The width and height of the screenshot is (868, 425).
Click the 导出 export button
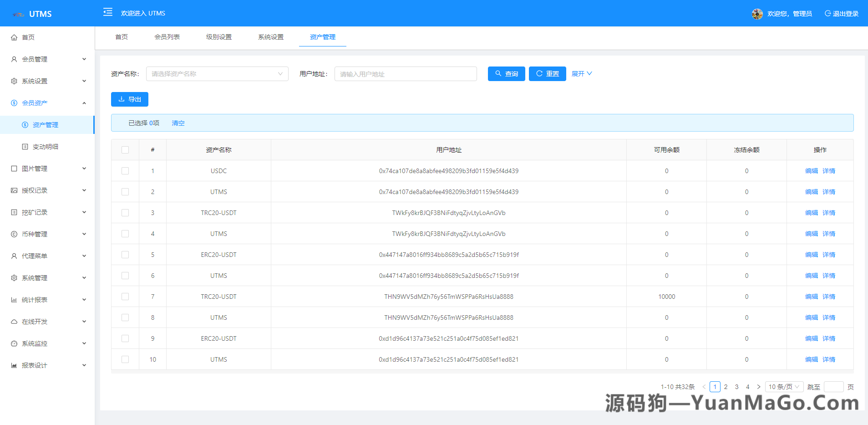pyautogui.click(x=129, y=99)
